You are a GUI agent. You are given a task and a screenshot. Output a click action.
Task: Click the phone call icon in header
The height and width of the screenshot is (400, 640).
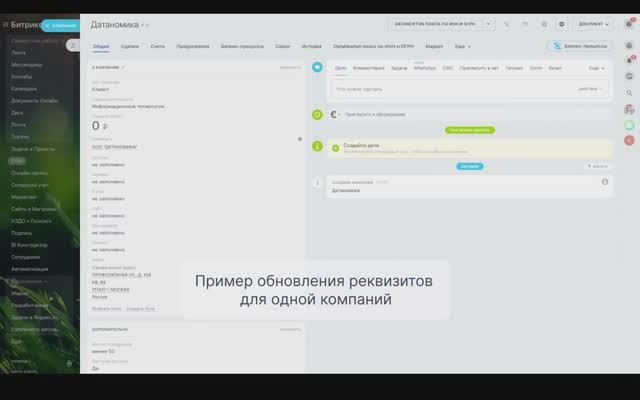507,24
